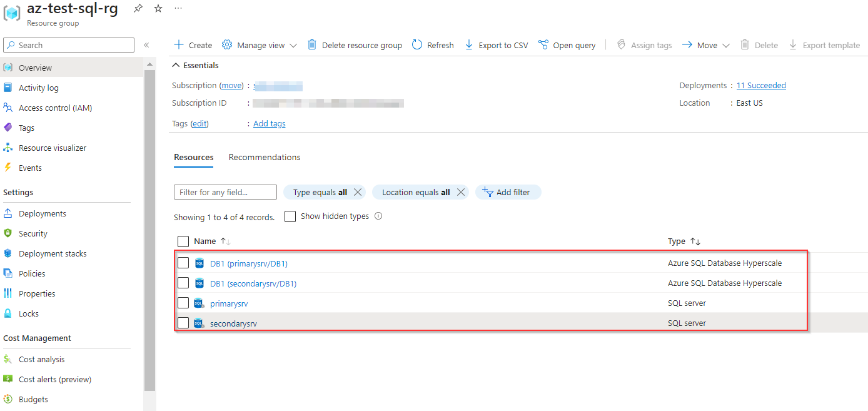Open the Location equals all filter
868x411 pixels.
click(416, 192)
